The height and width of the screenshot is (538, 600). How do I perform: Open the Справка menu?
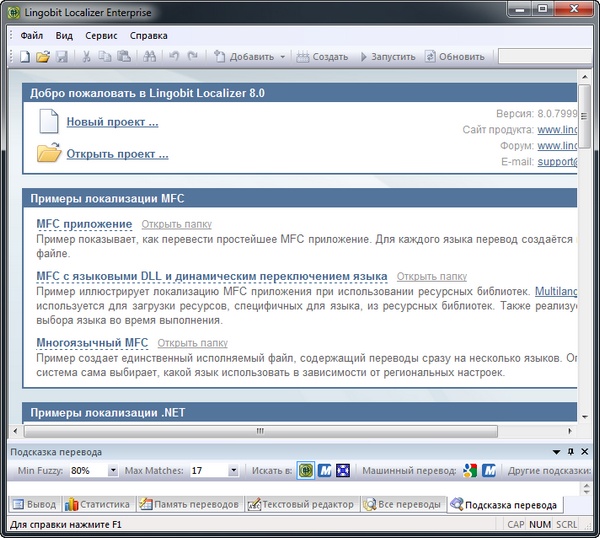[148, 36]
